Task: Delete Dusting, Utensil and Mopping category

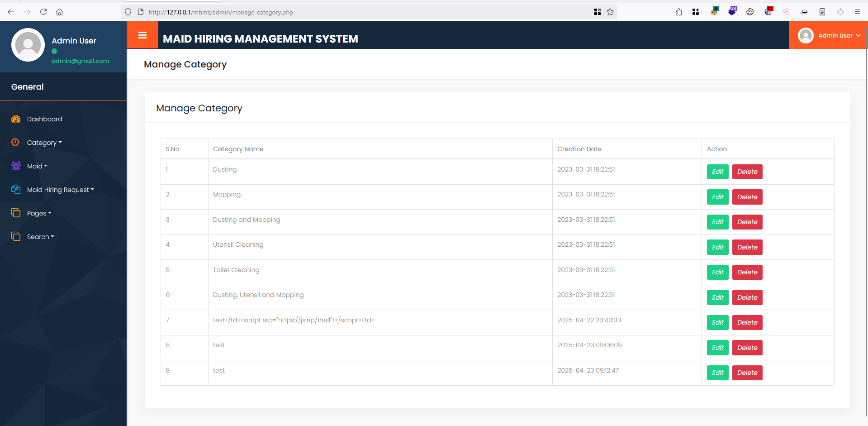Action: click(x=747, y=297)
